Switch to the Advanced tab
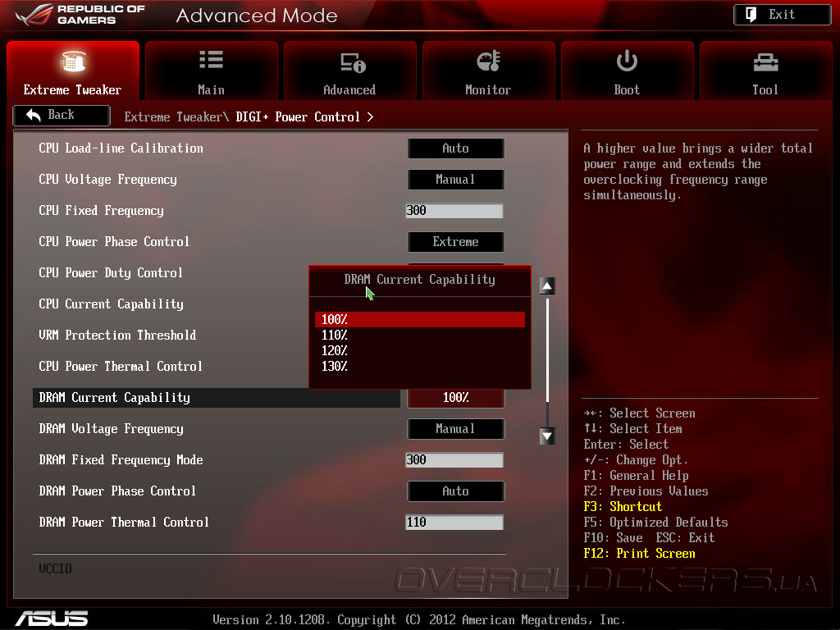The width and height of the screenshot is (840, 630). click(x=349, y=71)
